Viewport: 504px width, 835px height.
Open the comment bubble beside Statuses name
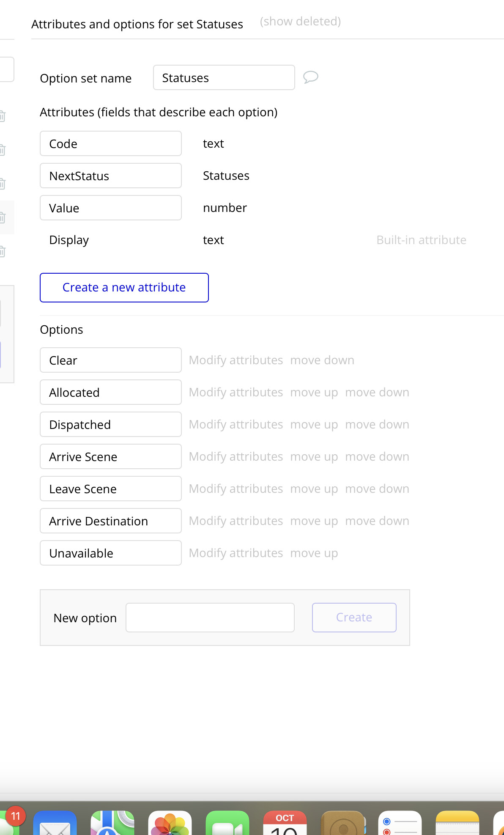pos(310,77)
